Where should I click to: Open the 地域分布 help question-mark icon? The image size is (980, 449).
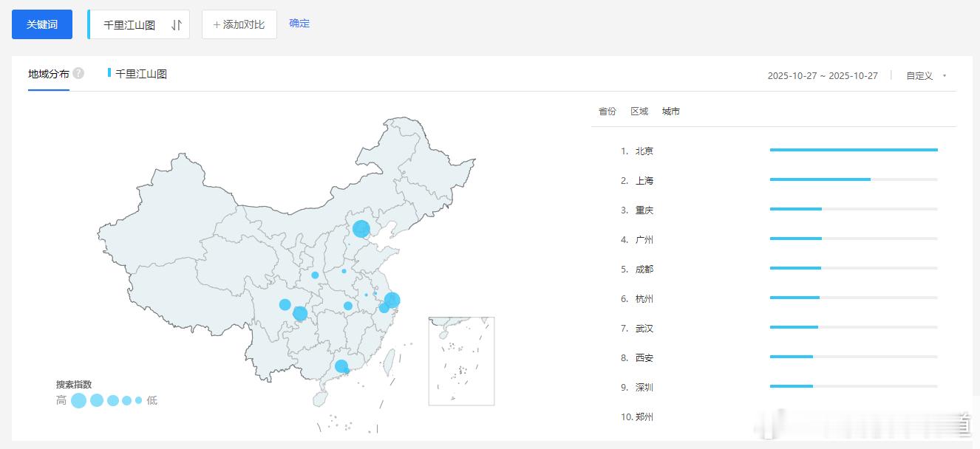(x=78, y=73)
